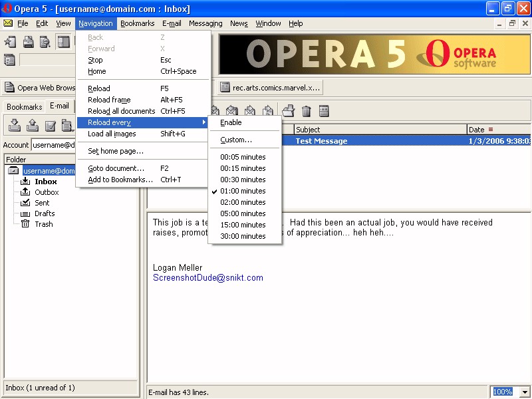Sort messages by the Subject column header
The width and height of the screenshot is (532, 399).
point(380,129)
